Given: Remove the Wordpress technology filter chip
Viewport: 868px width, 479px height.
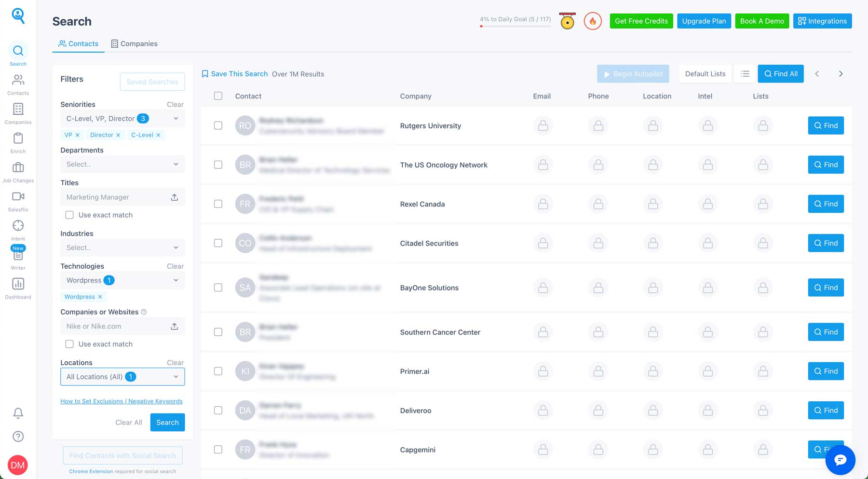Looking at the screenshot, I should [x=100, y=297].
